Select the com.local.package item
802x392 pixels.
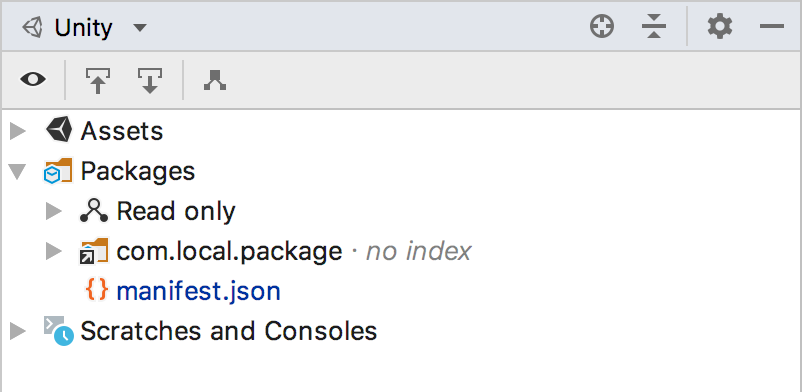click(x=229, y=251)
